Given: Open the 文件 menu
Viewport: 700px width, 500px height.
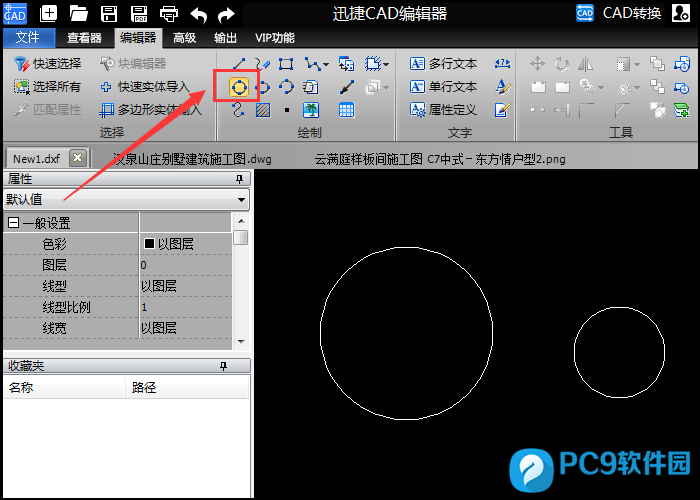Looking at the screenshot, I should point(29,38).
